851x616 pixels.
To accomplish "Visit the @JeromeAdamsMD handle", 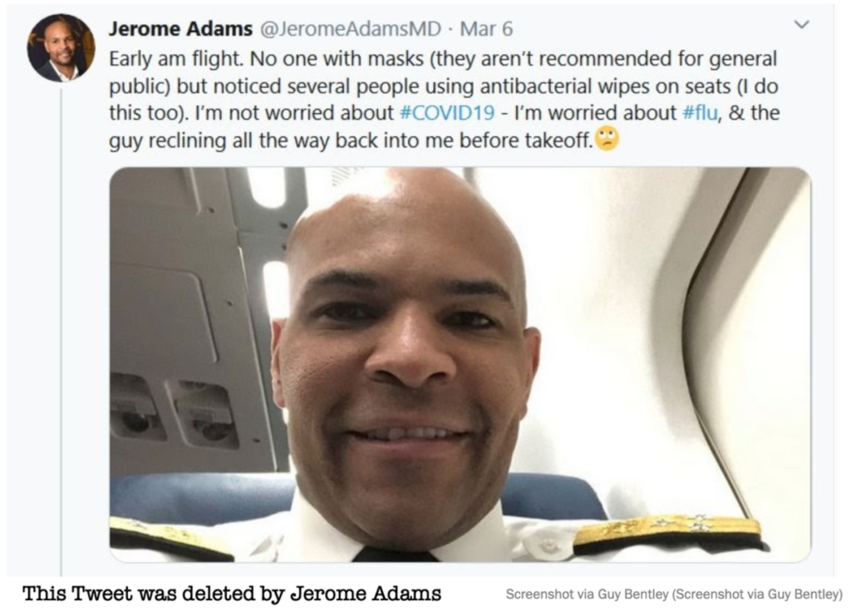I will pos(352,29).
